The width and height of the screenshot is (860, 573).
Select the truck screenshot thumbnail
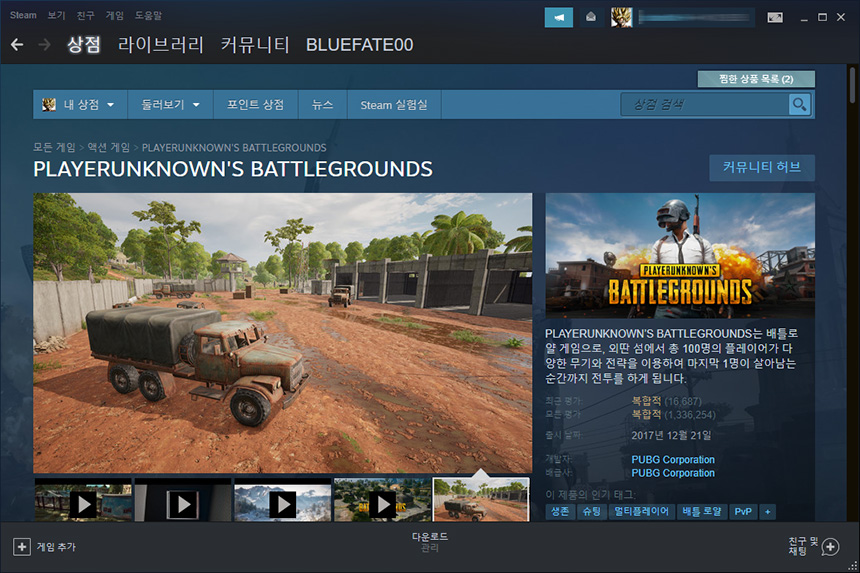(482, 500)
